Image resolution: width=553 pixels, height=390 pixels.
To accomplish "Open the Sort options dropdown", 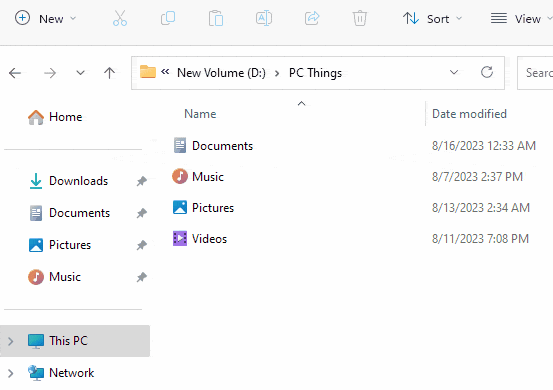I will click(x=432, y=18).
